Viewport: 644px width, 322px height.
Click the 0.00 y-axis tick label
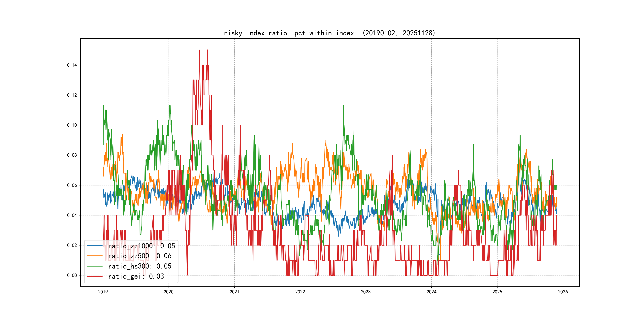pyautogui.click(x=72, y=275)
